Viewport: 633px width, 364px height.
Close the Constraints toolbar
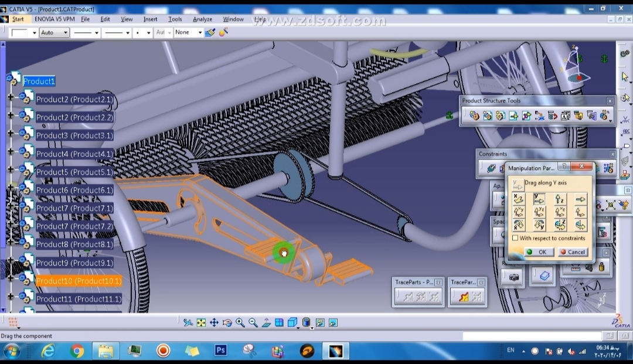click(x=612, y=154)
